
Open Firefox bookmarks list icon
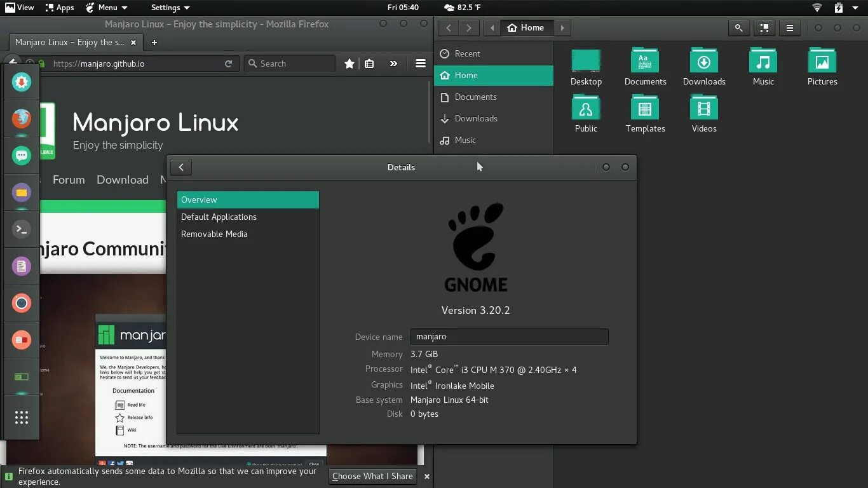tap(369, 64)
